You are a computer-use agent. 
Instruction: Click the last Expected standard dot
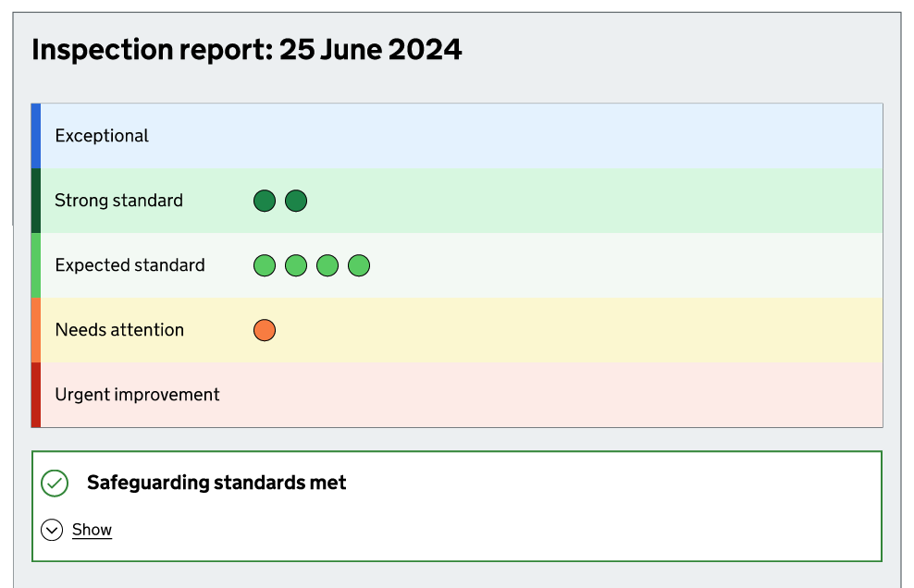coord(358,265)
